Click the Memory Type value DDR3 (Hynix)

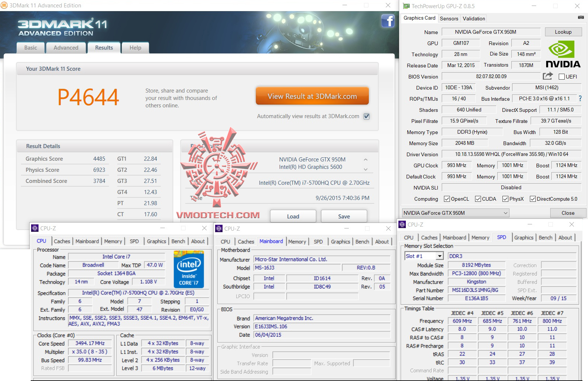pyautogui.click(x=472, y=132)
